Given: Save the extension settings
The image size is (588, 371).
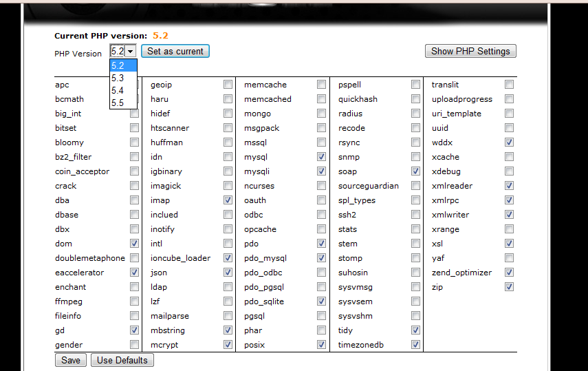Looking at the screenshot, I should click(x=70, y=360).
